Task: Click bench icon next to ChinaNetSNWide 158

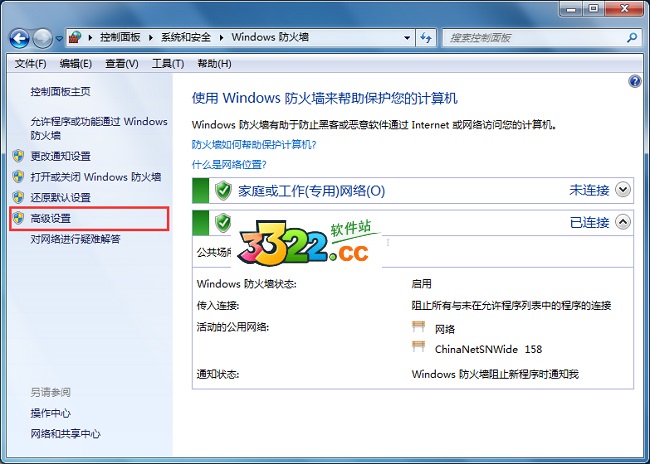Action: point(419,347)
